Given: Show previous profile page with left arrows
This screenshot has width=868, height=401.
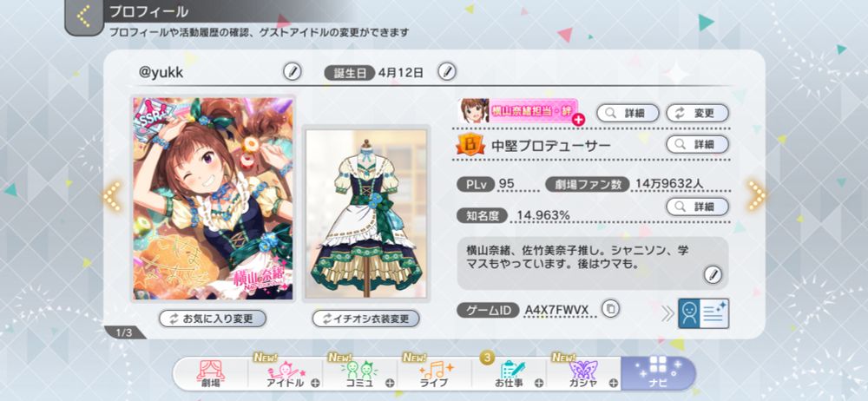Looking at the screenshot, I should [112, 195].
